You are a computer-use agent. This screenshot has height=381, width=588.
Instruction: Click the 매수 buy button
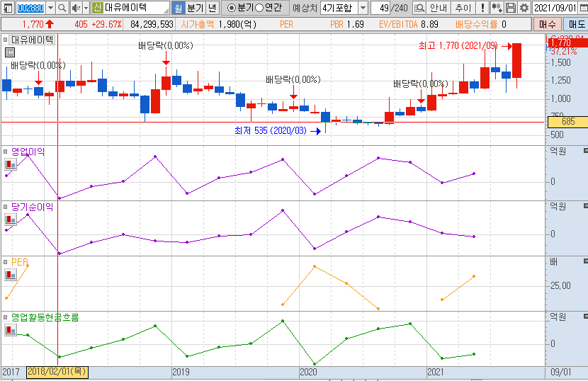click(x=548, y=24)
